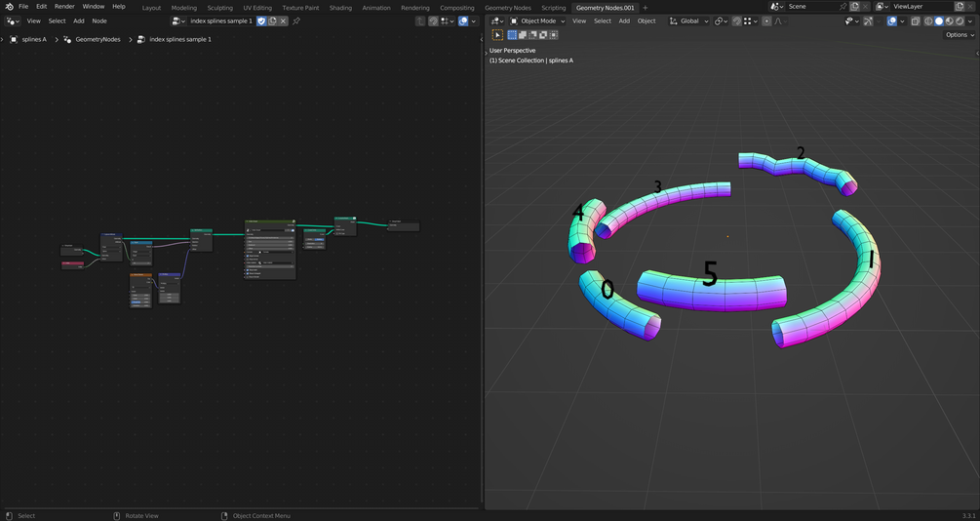Toggle overlays in the node editor
This screenshot has height=521, width=980.
[x=463, y=21]
